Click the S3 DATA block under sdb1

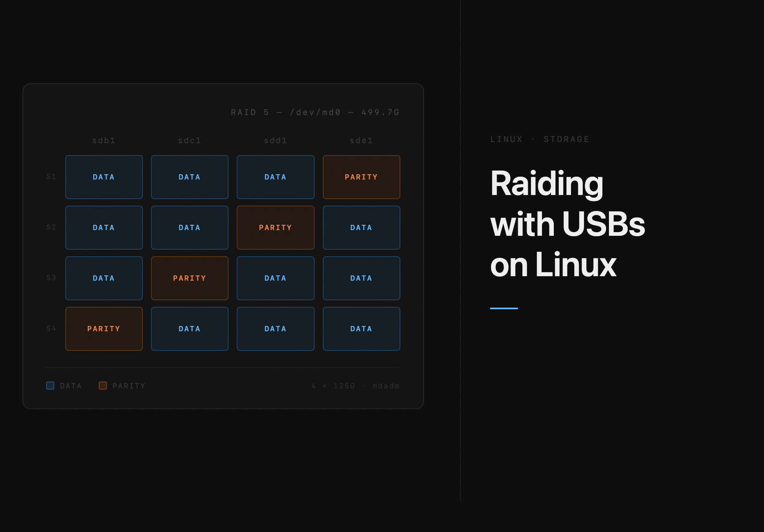tap(104, 278)
